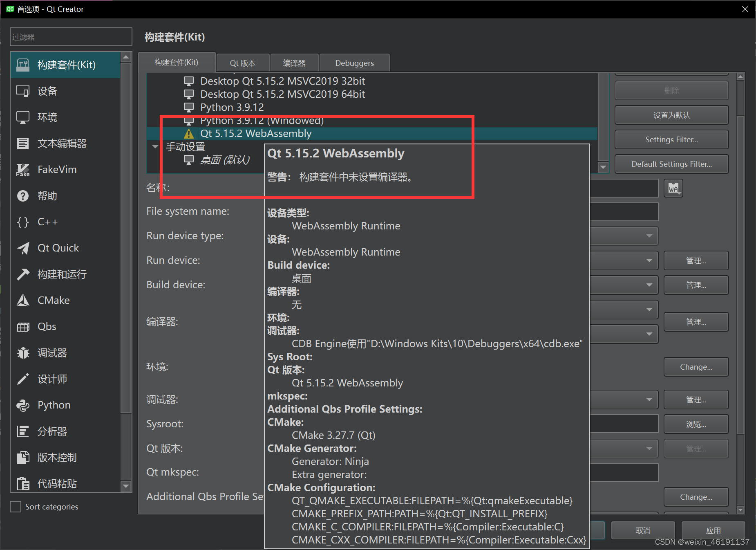Select kit 桌面 (默认)

[x=225, y=160]
